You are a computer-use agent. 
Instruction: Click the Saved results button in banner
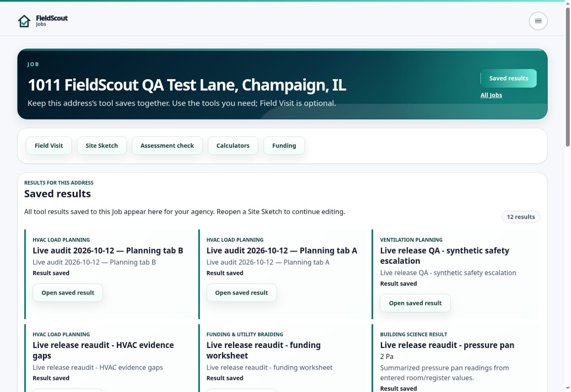(x=508, y=78)
